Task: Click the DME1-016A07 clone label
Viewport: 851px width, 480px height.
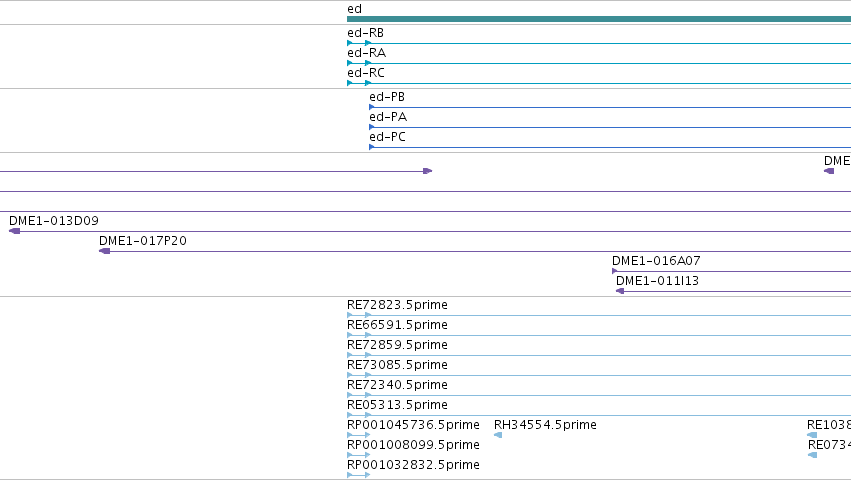Action: tap(656, 261)
